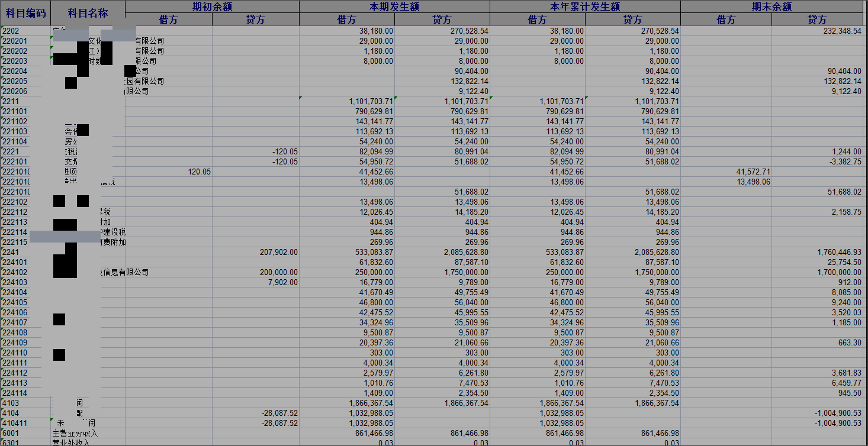Viewport: 868px width, 446px height.
Task: Click the 期初余额 group header
Action: 213,7
